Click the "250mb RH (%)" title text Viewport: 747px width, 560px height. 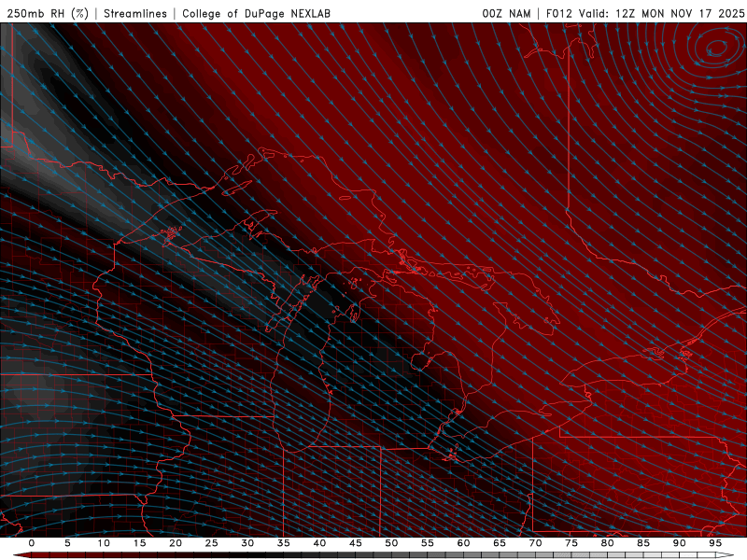pyautogui.click(x=49, y=13)
